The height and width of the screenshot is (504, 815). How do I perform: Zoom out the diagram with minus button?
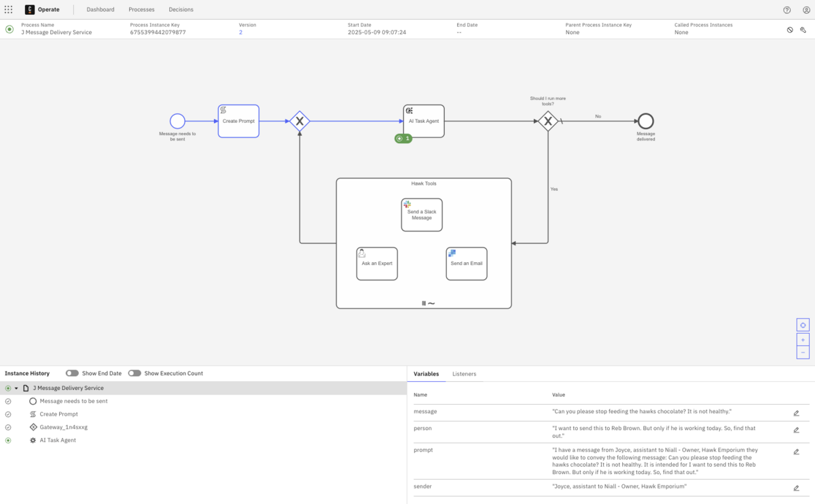[x=803, y=352]
